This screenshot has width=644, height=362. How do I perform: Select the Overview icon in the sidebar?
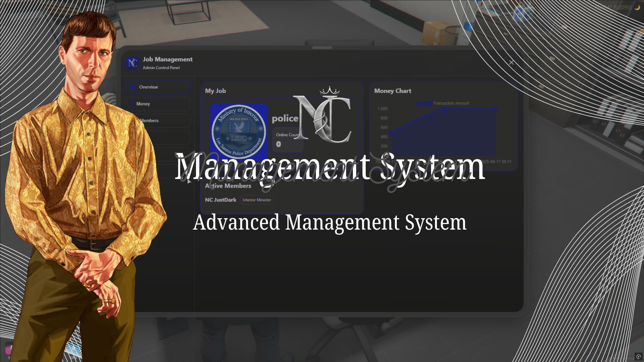point(132,87)
